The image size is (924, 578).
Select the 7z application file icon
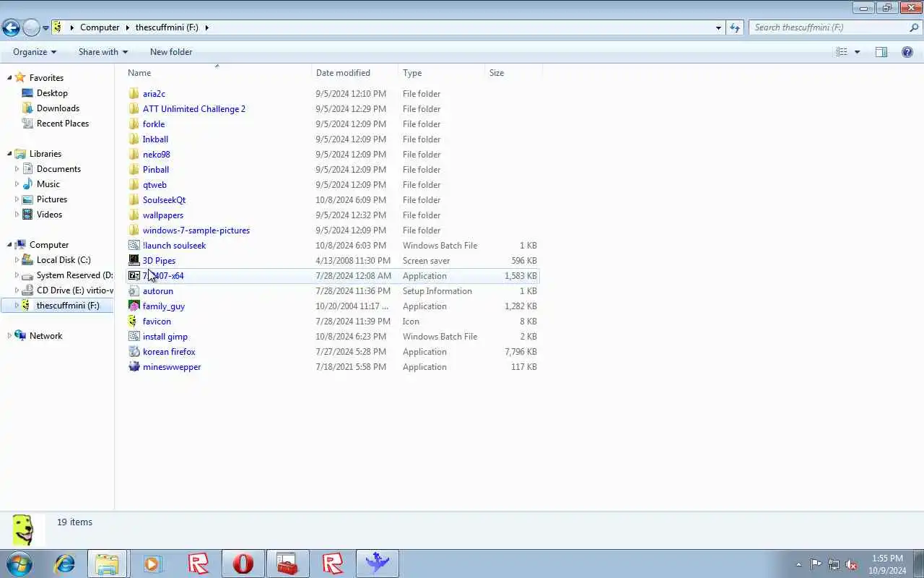coord(134,276)
